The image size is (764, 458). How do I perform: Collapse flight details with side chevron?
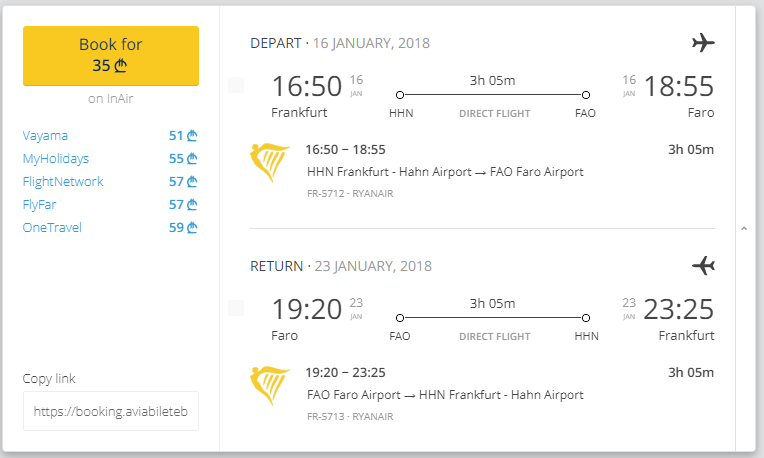743,229
